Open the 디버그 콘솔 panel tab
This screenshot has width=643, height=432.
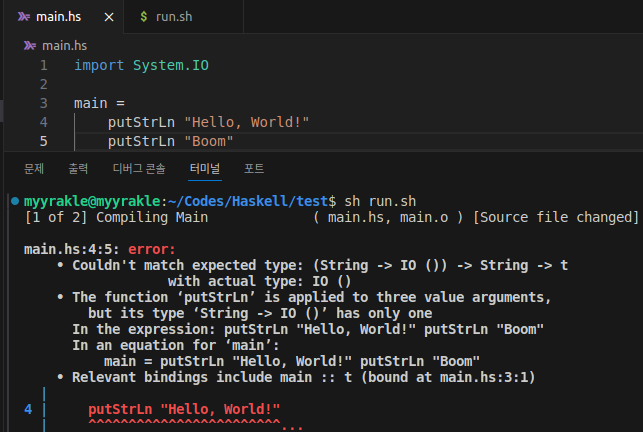(139, 168)
